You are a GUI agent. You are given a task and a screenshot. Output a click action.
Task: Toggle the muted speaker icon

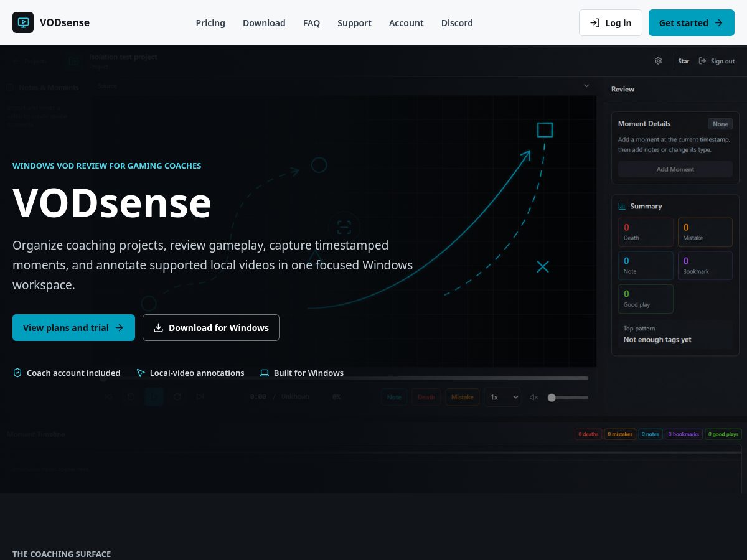click(x=533, y=397)
